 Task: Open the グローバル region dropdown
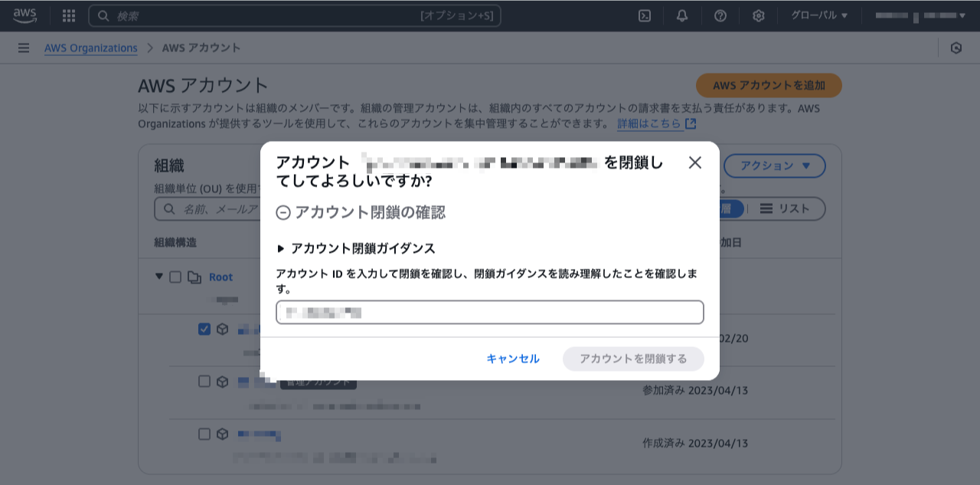tap(819, 15)
